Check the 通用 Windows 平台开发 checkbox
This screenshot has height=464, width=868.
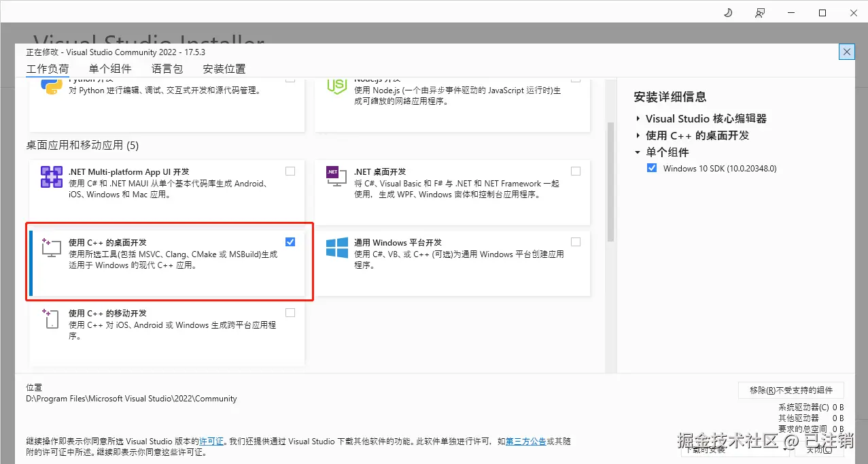[x=576, y=242]
